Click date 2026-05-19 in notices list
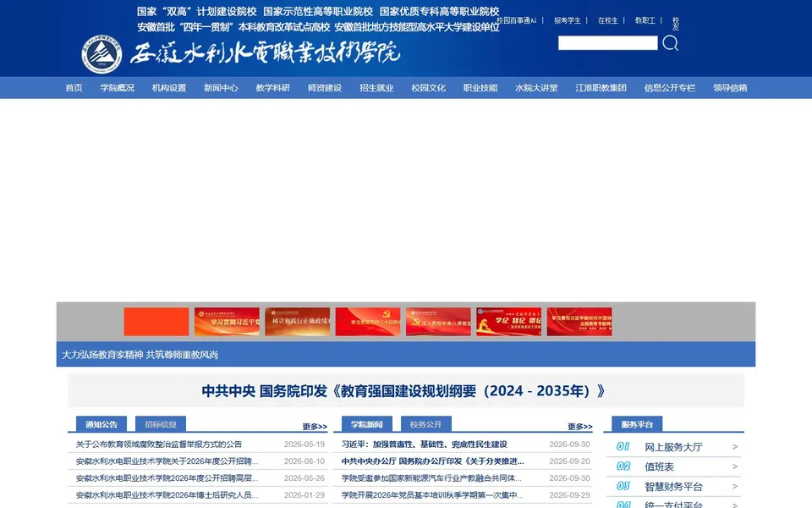812x508 pixels. click(304, 444)
